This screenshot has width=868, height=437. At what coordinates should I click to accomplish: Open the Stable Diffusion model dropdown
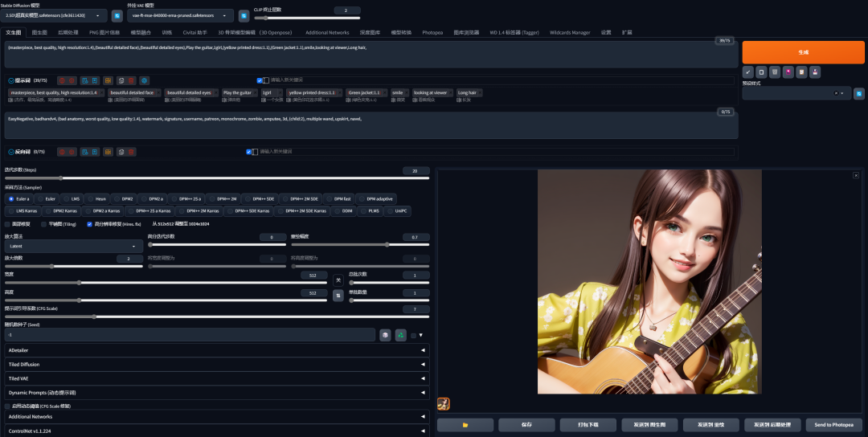[x=54, y=15]
